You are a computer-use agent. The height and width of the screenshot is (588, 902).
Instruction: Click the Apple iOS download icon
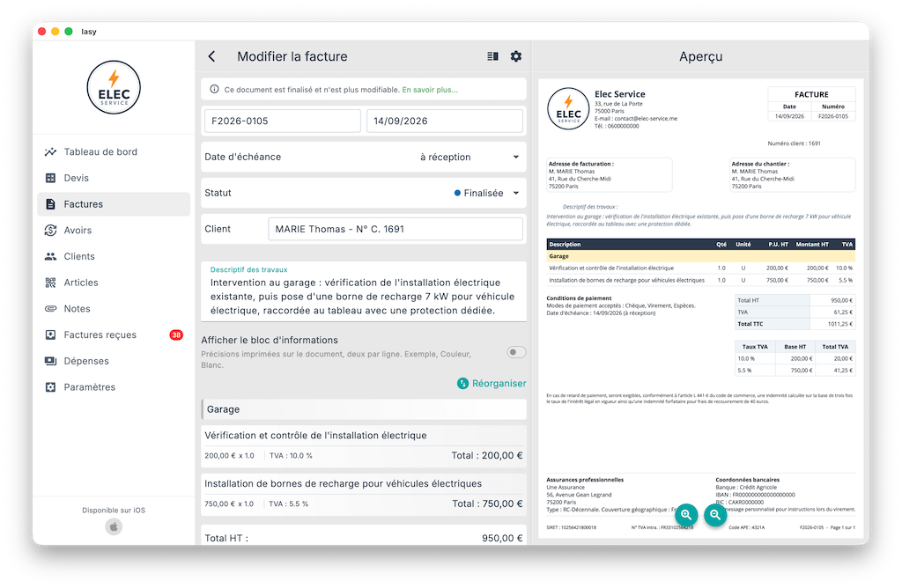114,526
